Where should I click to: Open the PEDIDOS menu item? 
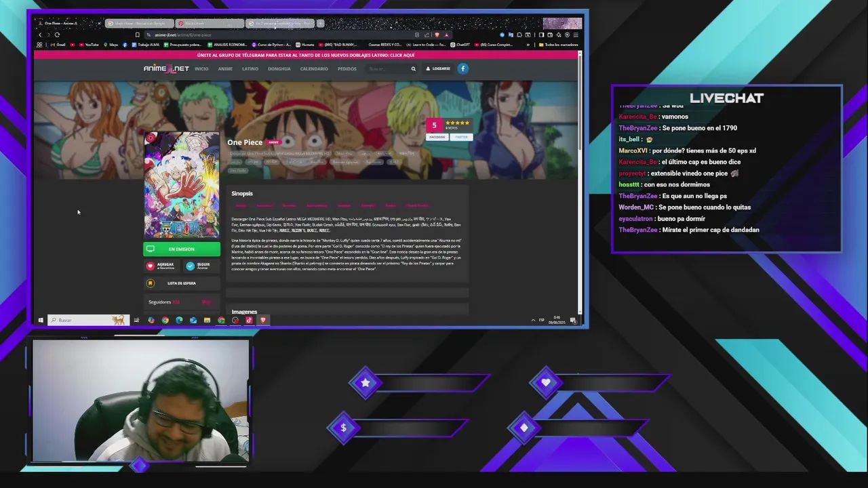[x=347, y=68]
